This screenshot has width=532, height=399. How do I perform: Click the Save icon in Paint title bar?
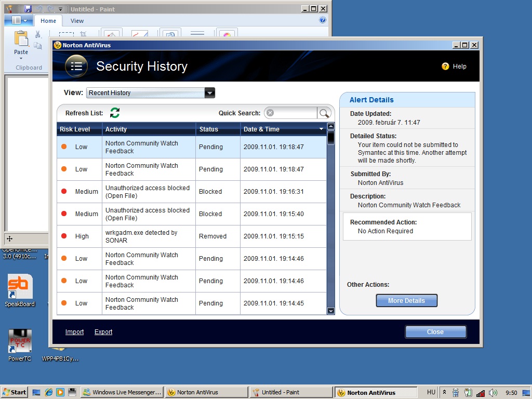[x=28, y=9]
